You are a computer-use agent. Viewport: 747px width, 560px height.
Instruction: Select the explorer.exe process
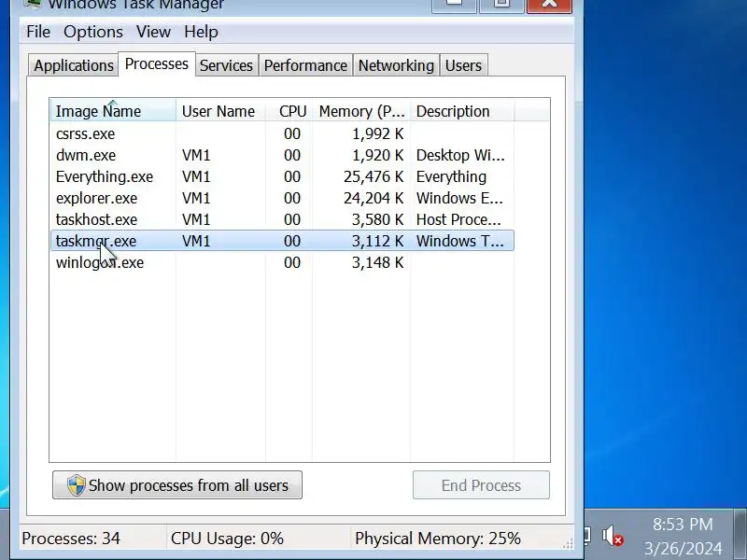(x=282, y=198)
